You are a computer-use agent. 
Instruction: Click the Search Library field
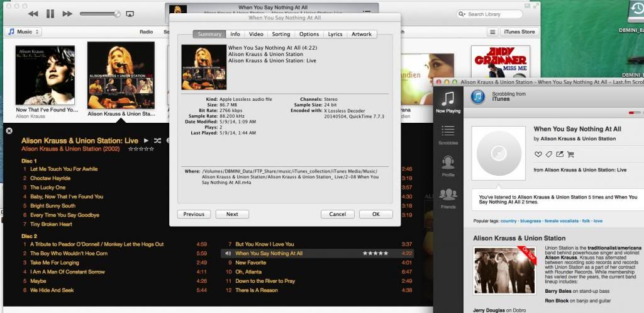(x=489, y=14)
